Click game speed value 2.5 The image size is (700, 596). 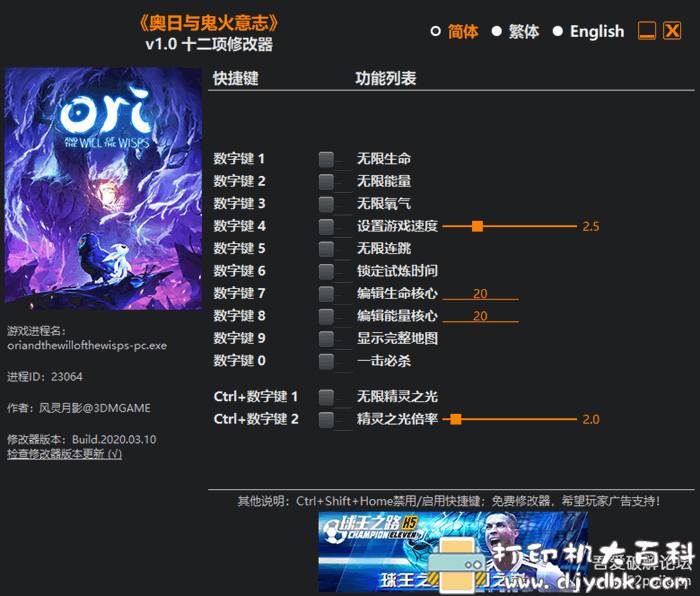(x=591, y=227)
